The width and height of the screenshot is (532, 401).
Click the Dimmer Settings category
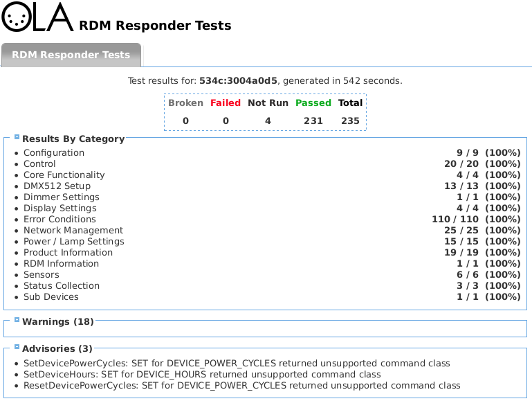61,197
